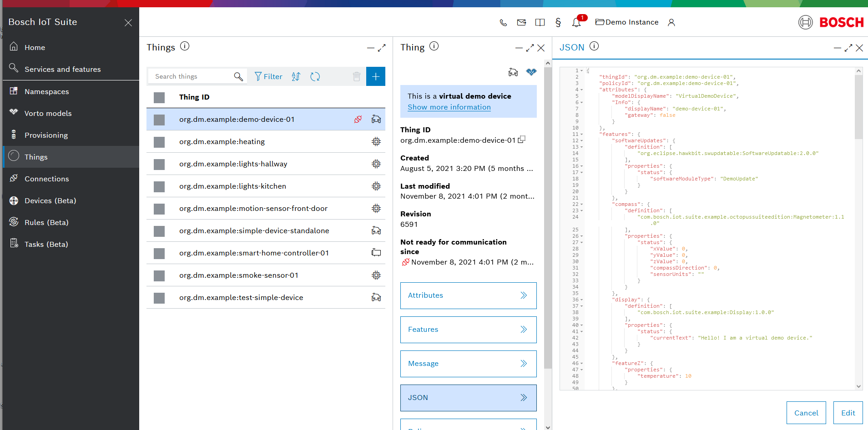Open the Filter option

tap(268, 76)
